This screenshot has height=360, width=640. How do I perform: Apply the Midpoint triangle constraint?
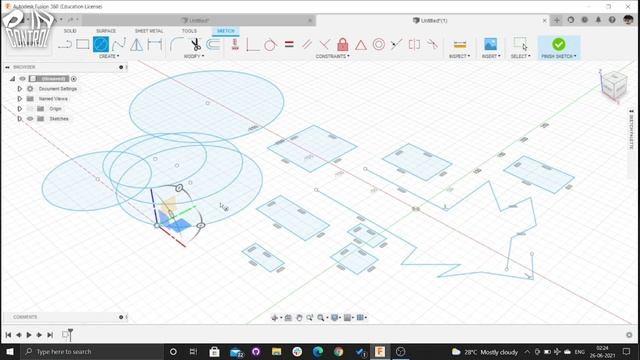(x=361, y=44)
